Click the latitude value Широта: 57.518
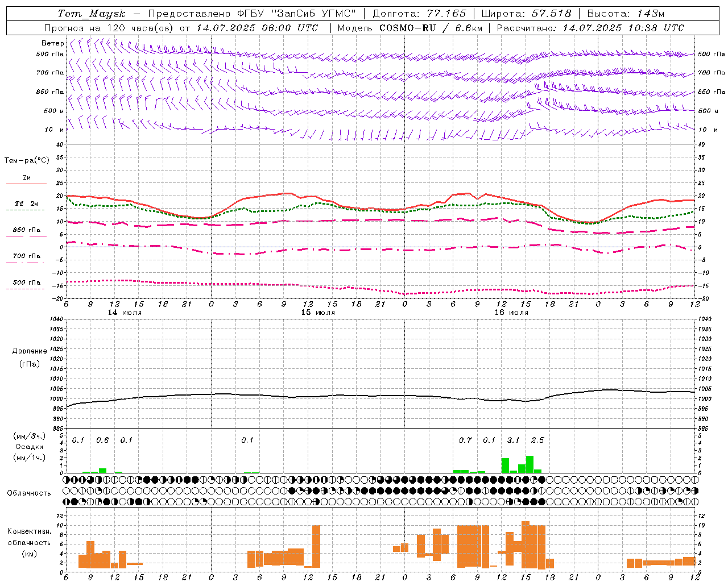 pyautogui.click(x=526, y=14)
